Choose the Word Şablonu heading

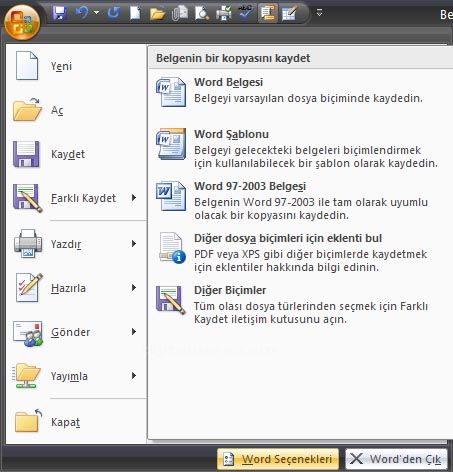click(231, 134)
